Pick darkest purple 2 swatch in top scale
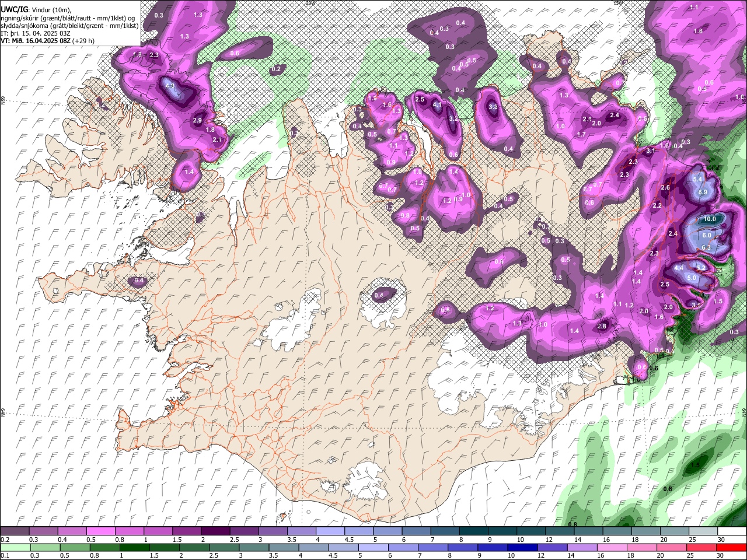747x560 pixels. click(x=215, y=531)
